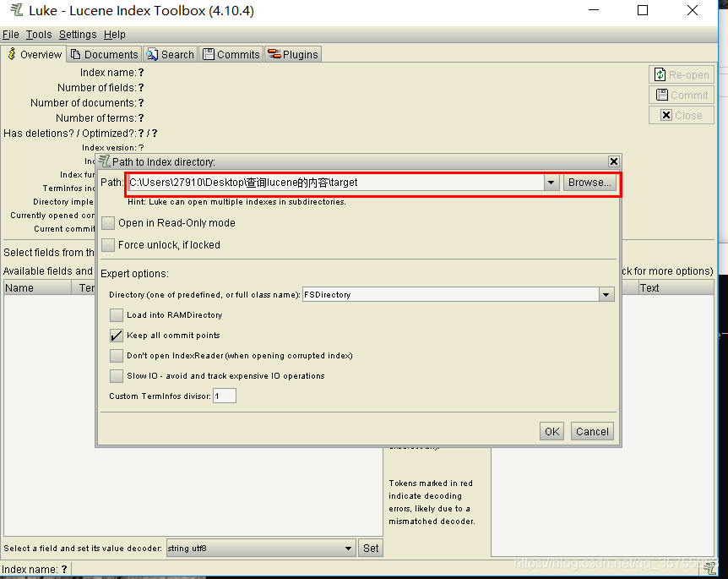This screenshot has height=579, width=728.
Task: Expand the Directory implementation dropdown arrow
Action: [x=606, y=295]
